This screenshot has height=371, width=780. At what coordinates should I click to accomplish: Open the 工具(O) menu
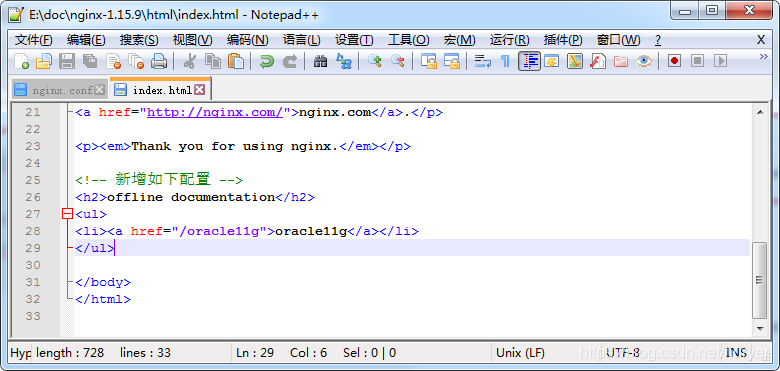408,40
